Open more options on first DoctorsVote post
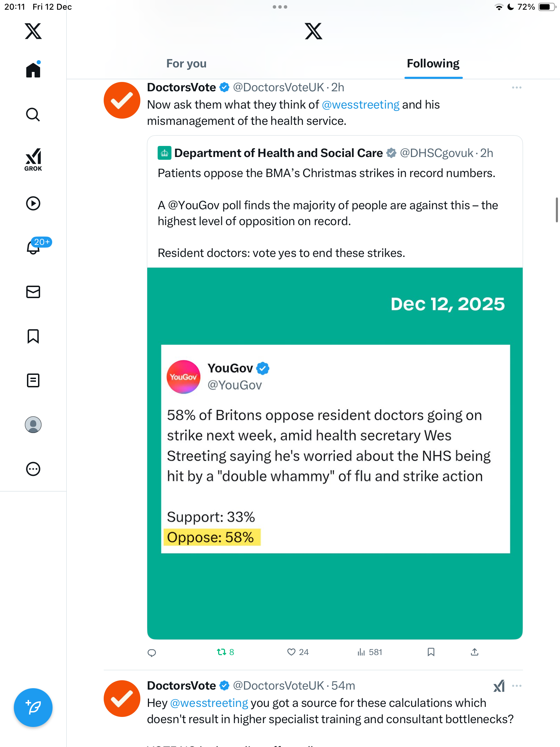This screenshot has height=747, width=560. tap(517, 88)
